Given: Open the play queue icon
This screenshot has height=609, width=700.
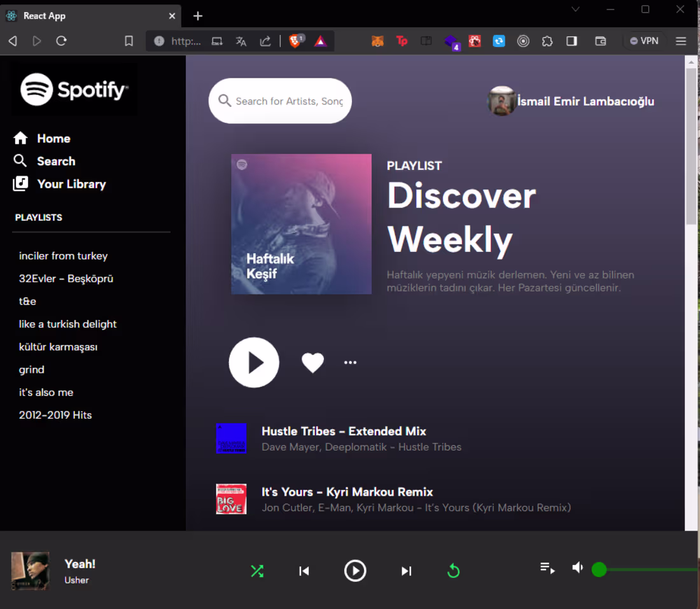Looking at the screenshot, I should point(547,568).
